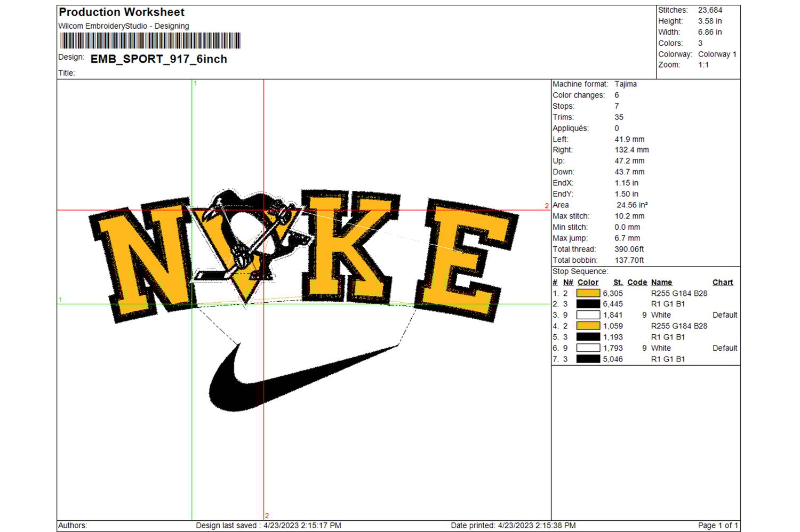Image resolution: width=800 pixels, height=532 pixels.
Task: Click the "Production Worksheet" heading
Action: click(x=122, y=12)
